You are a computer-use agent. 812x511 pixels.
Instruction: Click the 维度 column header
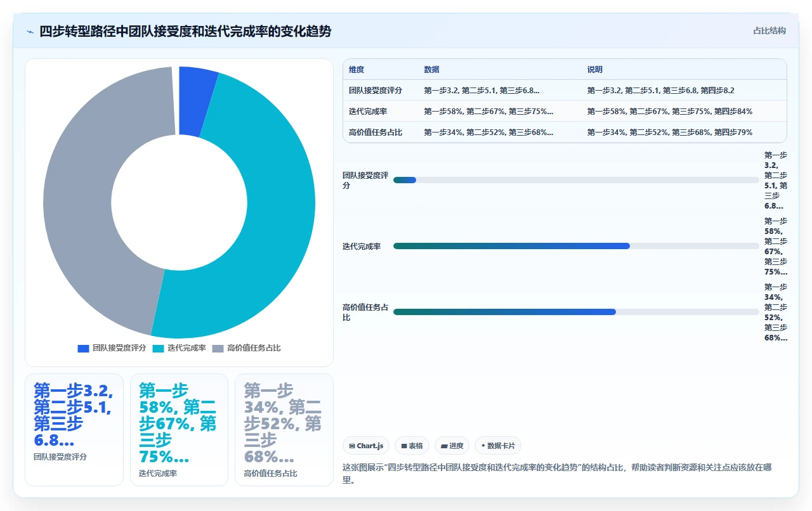point(357,70)
